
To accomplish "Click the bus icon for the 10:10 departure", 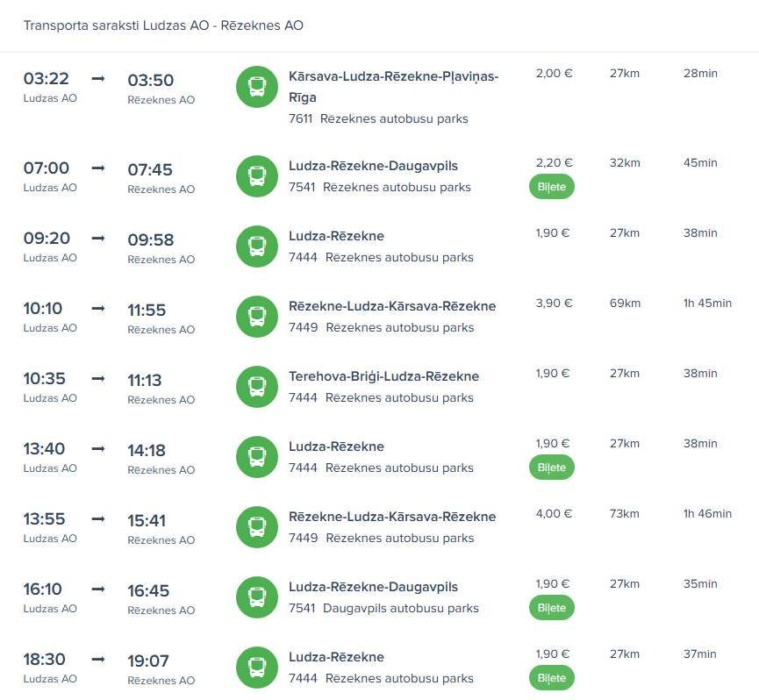I will point(257,317).
